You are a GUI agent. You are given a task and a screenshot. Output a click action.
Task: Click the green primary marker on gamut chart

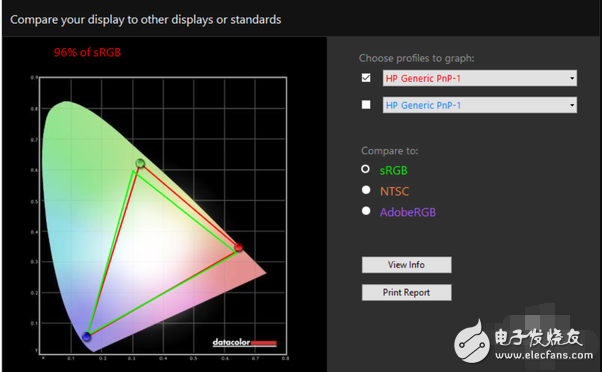click(x=140, y=164)
